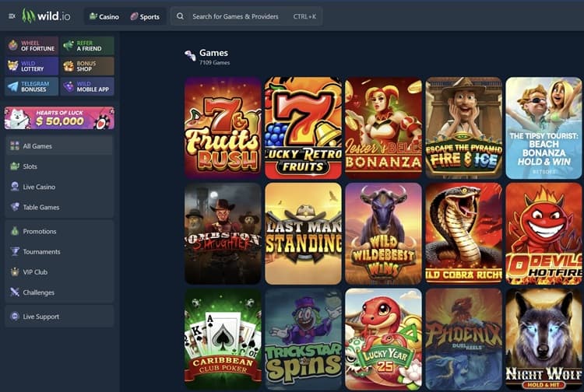
Task: Focus the Search for Games & Providers field
Action: point(247,16)
